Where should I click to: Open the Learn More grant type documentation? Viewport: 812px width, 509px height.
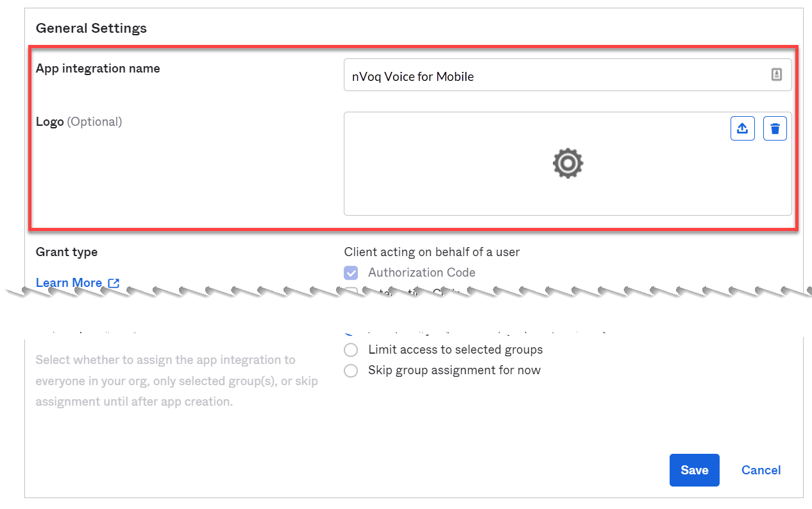(69, 282)
